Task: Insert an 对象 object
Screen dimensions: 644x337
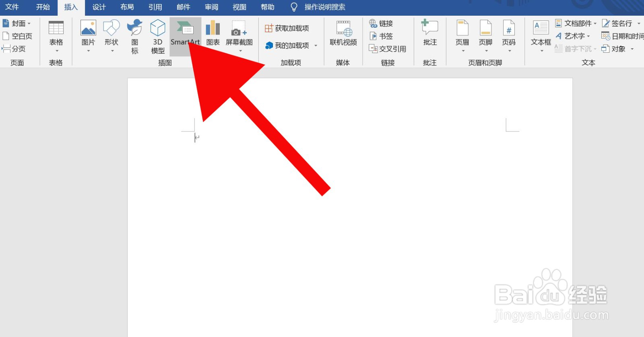Action: pyautogui.click(x=614, y=49)
